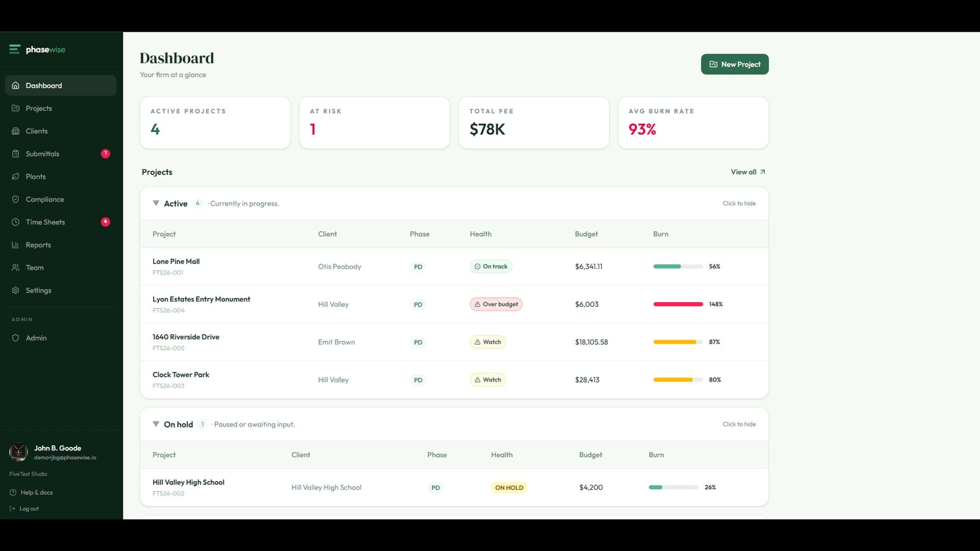Click the Submittals clipboard icon
This screenshot has width=980, height=551.
pos(15,154)
